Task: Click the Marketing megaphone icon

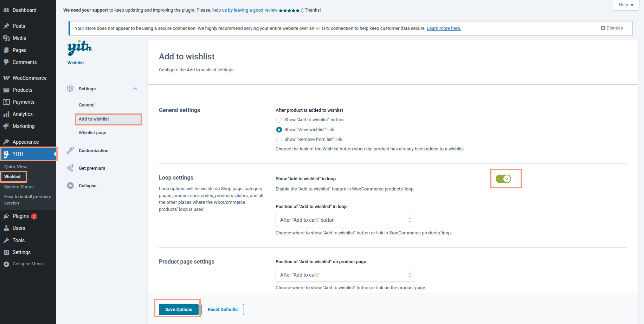Action: [6, 126]
